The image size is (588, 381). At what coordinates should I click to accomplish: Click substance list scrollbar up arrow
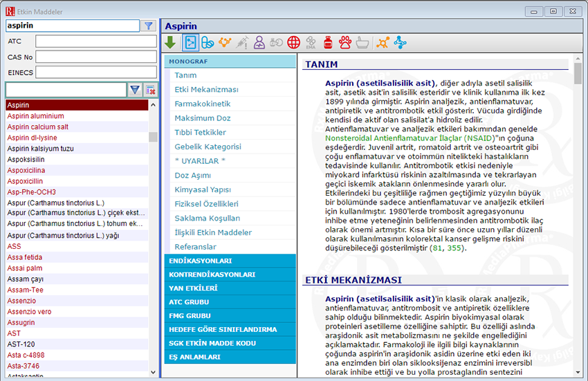pyautogui.click(x=153, y=105)
